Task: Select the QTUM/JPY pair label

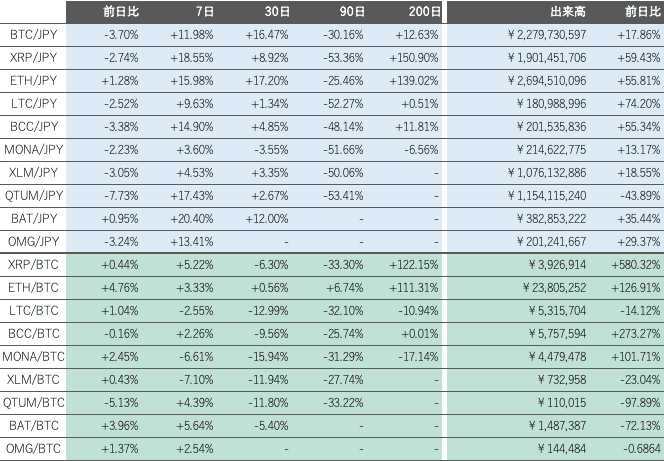Action: [33, 195]
